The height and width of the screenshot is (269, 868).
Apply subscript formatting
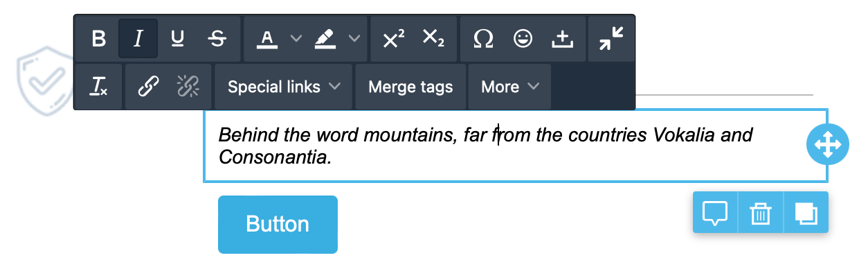(433, 39)
